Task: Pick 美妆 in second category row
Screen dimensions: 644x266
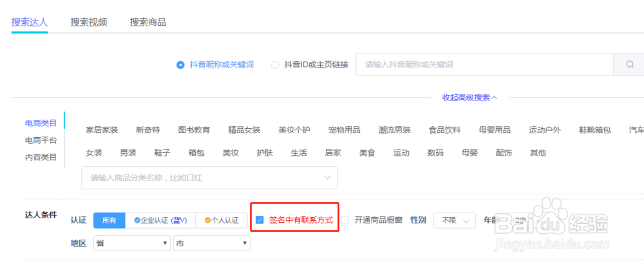Action: pyautogui.click(x=231, y=153)
